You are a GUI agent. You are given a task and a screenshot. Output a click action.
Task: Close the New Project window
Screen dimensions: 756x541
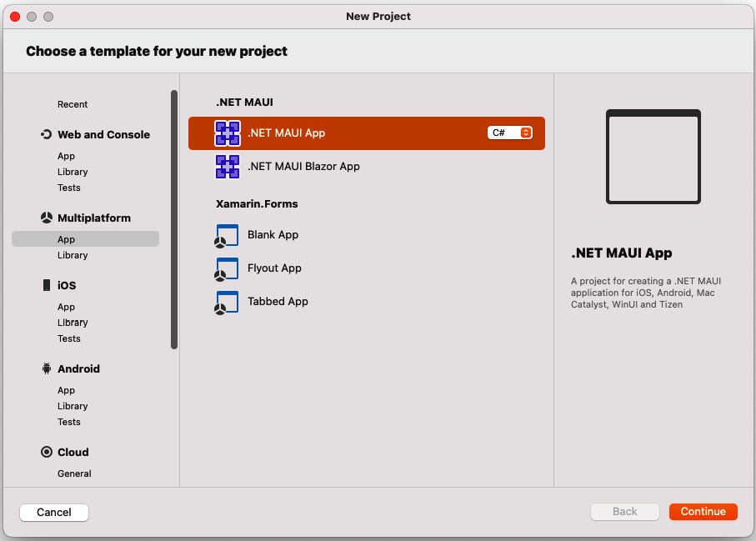(x=15, y=17)
